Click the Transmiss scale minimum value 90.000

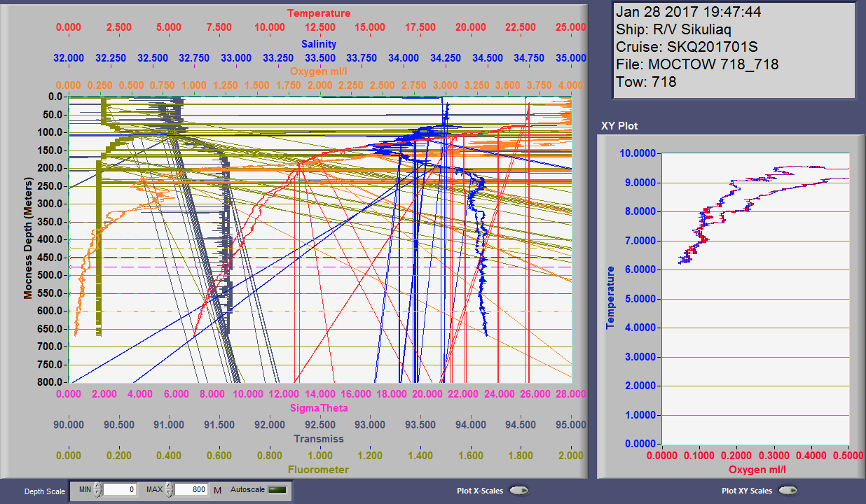pyautogui.click(x=69, y=424)
